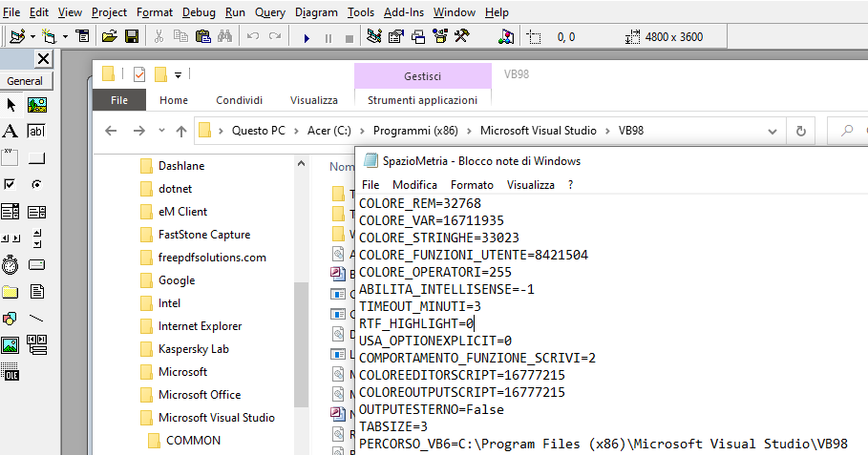
Task: Open the Project Explorer from the toolbar
Action: 374,36
